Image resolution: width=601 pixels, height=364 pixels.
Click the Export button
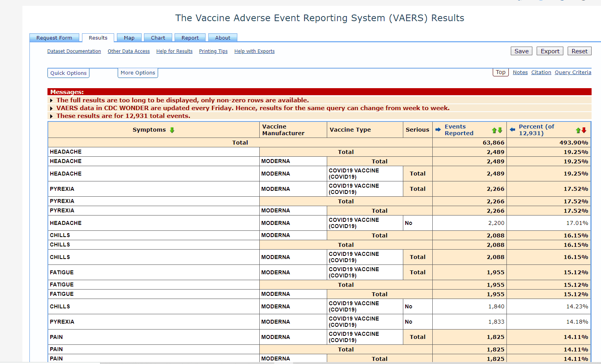550,51
